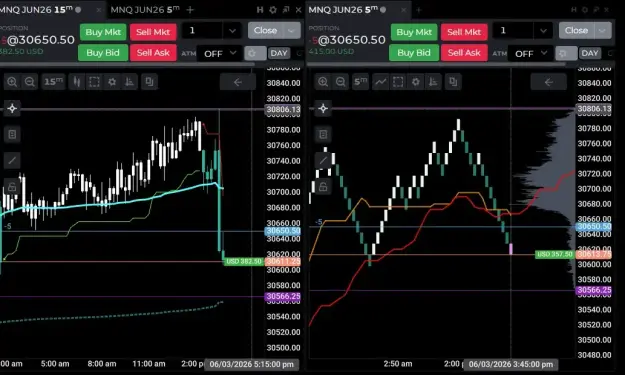The image size is (625, 375).
Task: Toggle crosshair tool on 15m chart sidebar
Action: click(x=12, y=108)
